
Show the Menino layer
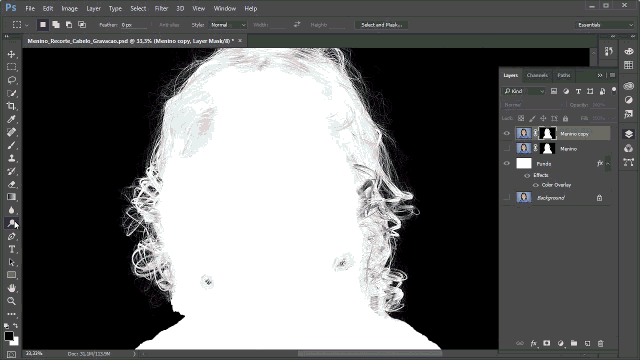click(x=507, y=149)
